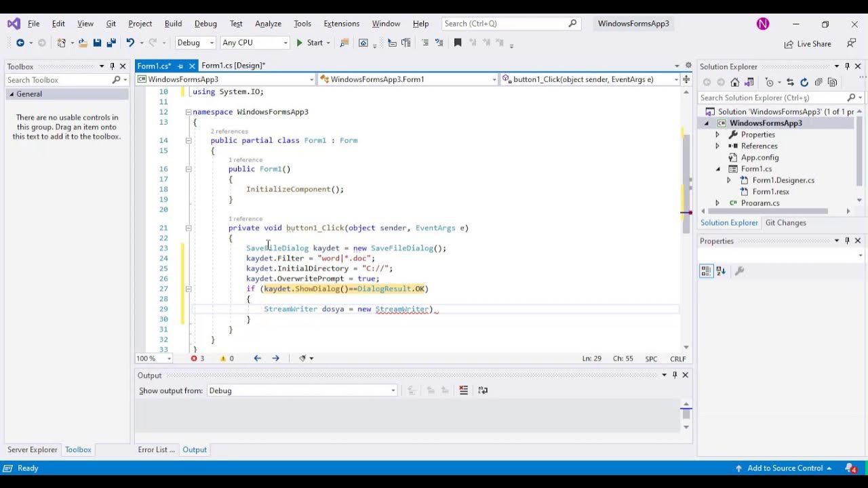Screen dimensions: 868x488
Task: Open the Show output from dropdown
Action: [x=302, y=390]
